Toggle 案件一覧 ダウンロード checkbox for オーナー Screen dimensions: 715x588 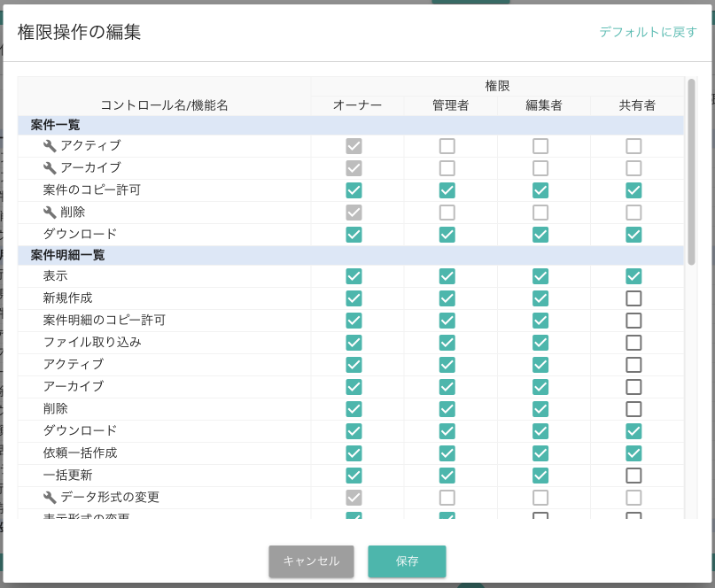(354, 235)
